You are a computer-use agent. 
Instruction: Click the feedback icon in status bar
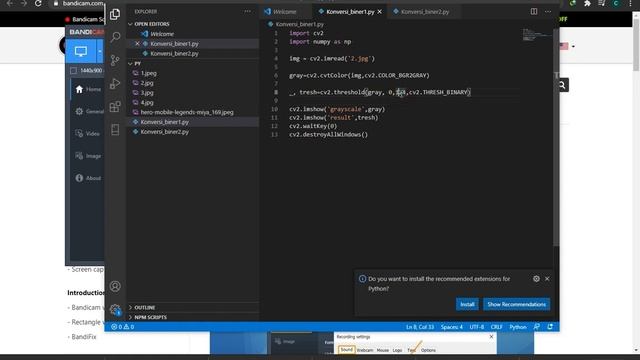click(x=537, y=327)
